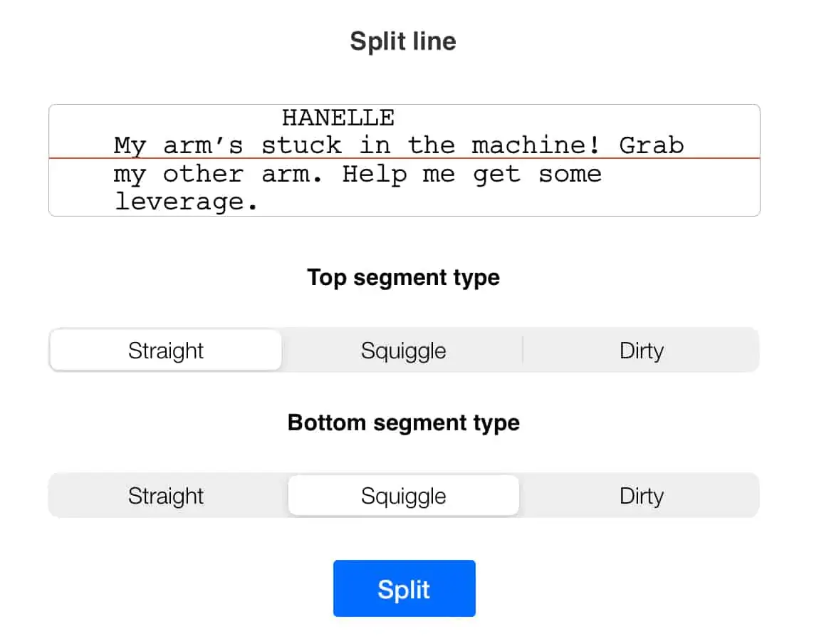
Task: Click the word "stuck" above the split line
Action: pyautogui.click(x=302, y=145)
